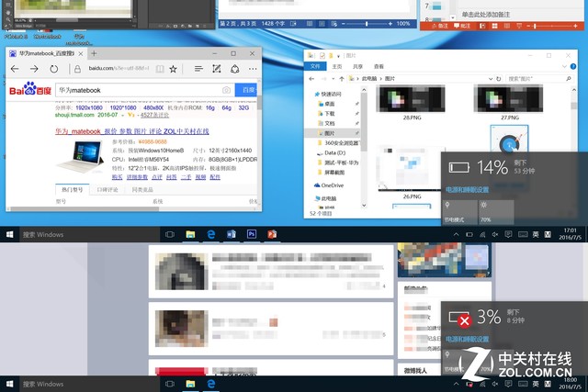Adjust the Word zoom slider
Screen dimensions: 588x392
[367, 24]
